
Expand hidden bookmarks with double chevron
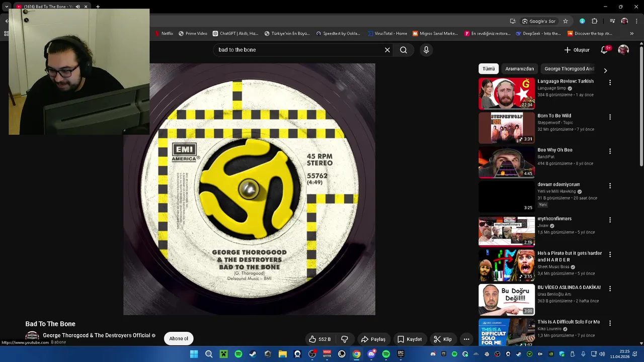(632, 34)
